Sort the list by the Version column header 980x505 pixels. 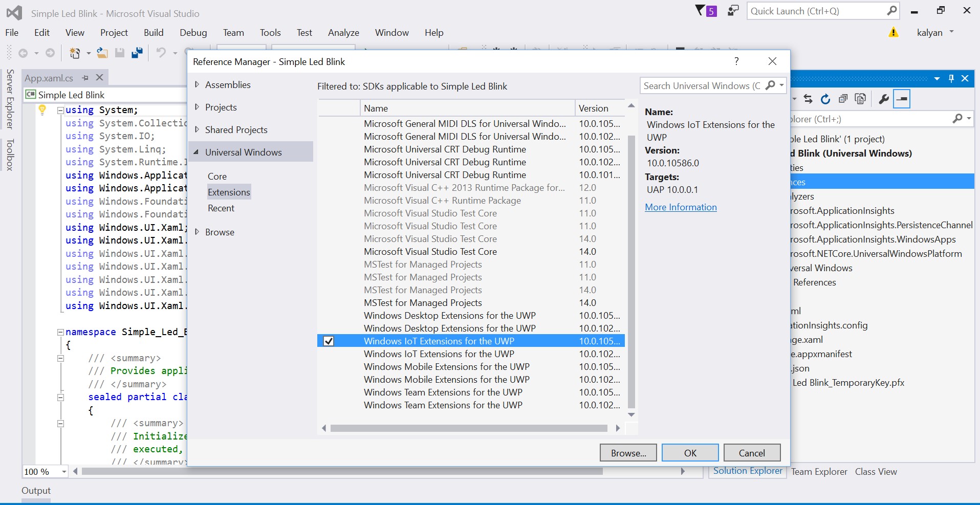tap(600, 108)
